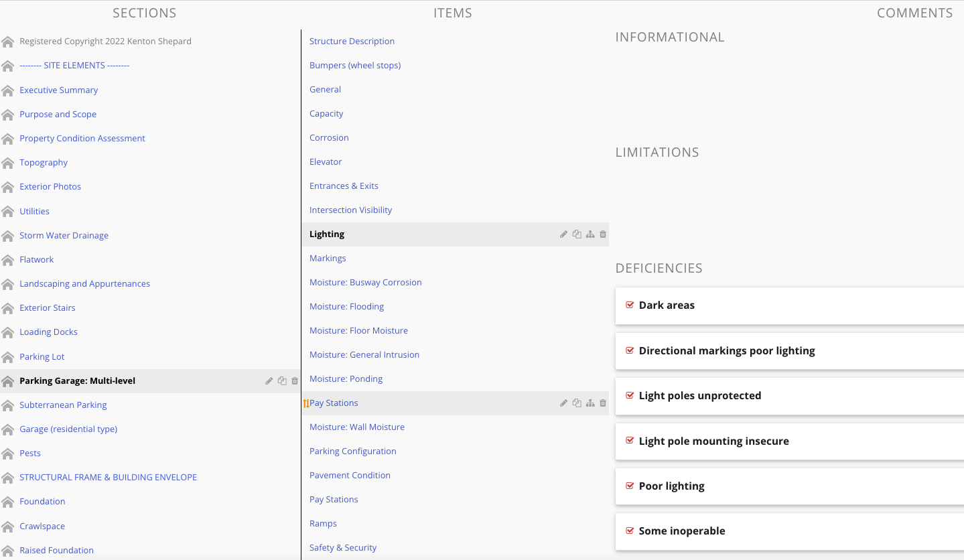Duplicate the highlighted Pay Stations item
Viewport: 964px width, 560px height.
577,403
